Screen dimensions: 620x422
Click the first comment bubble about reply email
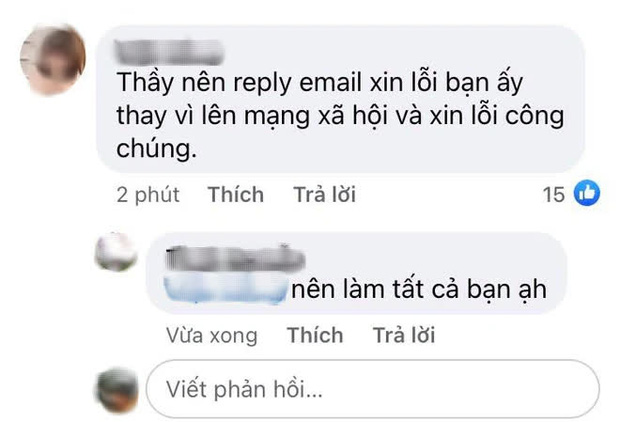point(340,99)
